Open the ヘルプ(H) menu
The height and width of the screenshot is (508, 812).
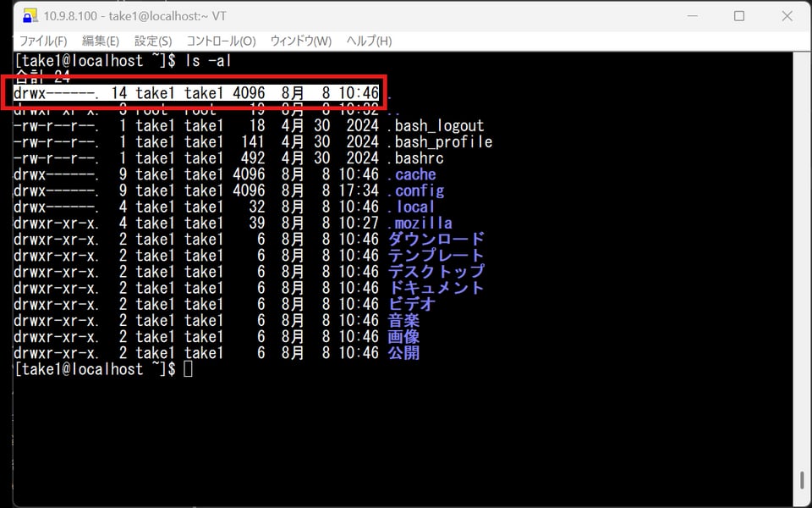coord(370,41)
